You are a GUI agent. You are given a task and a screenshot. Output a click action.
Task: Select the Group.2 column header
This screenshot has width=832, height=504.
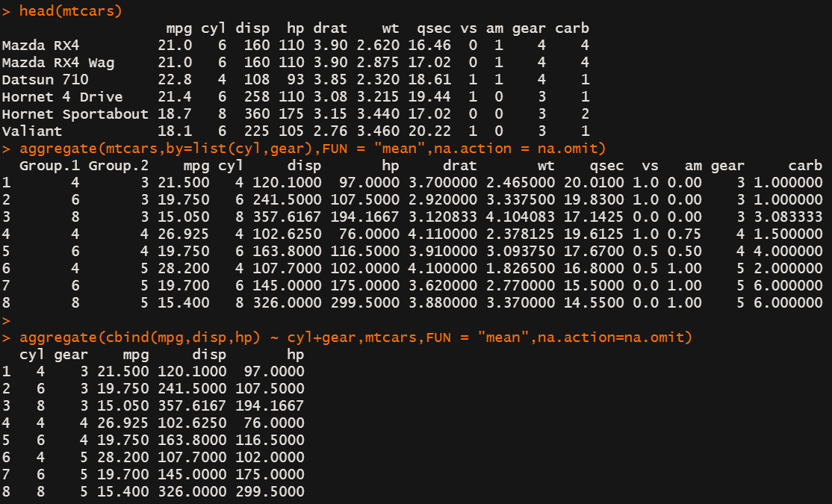pyautogui.click(x=119, y=165)
